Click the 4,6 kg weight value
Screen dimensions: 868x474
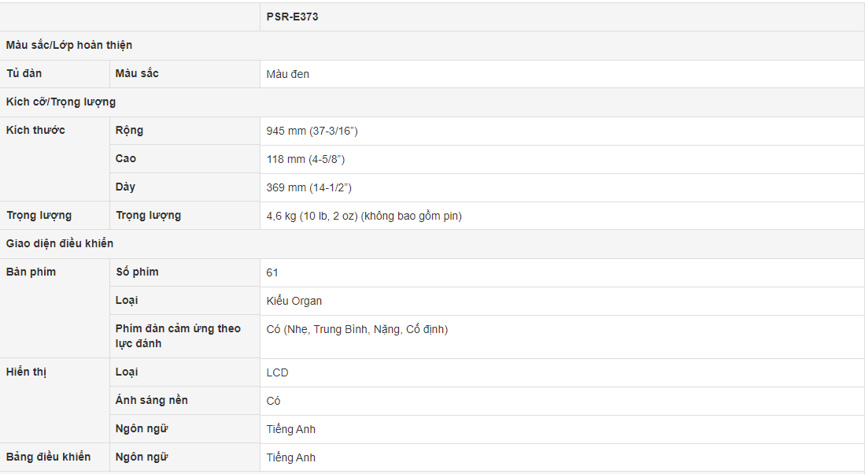click(364, 216)
